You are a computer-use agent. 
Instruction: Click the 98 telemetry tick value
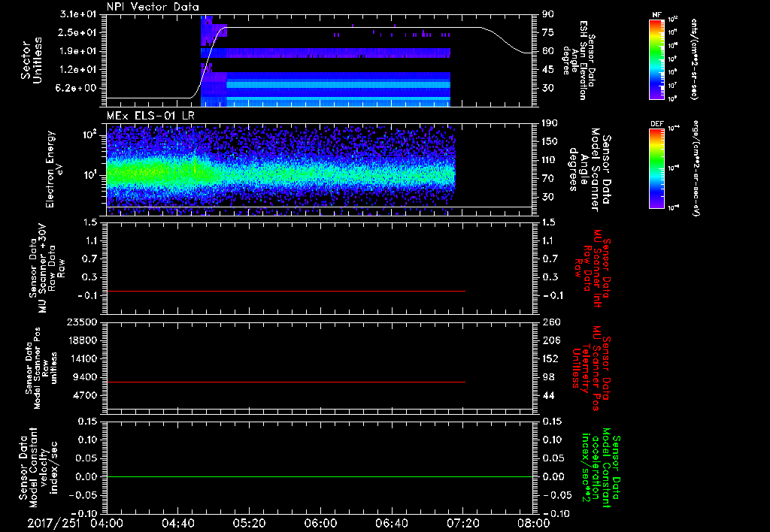pyautogui.click(x=548, y=377)
